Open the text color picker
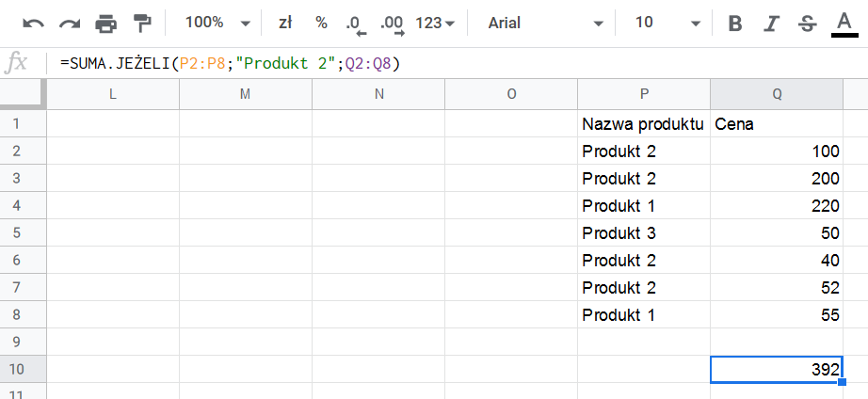The height and width of the screenshot is (399, 868). point(844,24)
